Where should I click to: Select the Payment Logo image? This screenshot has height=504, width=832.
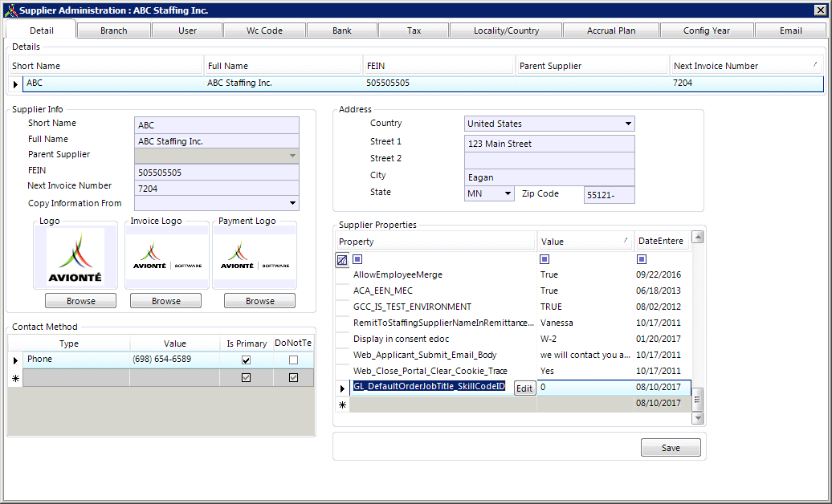pos(255,257)
